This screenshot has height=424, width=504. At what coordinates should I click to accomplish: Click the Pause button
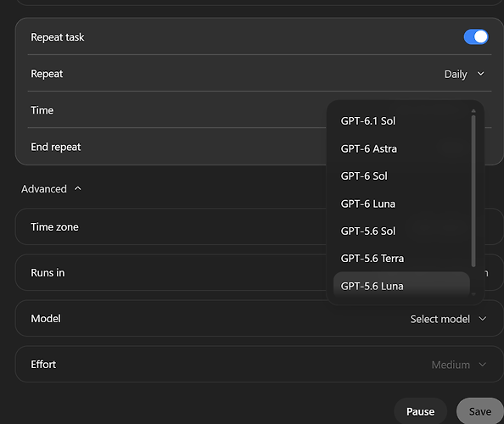(421, 411)
